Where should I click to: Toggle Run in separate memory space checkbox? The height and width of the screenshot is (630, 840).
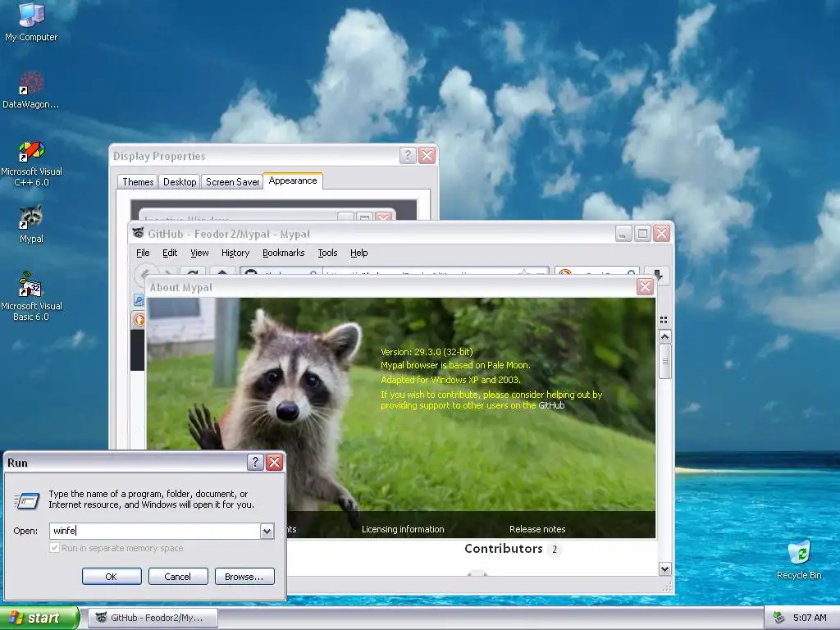(54, 548)
